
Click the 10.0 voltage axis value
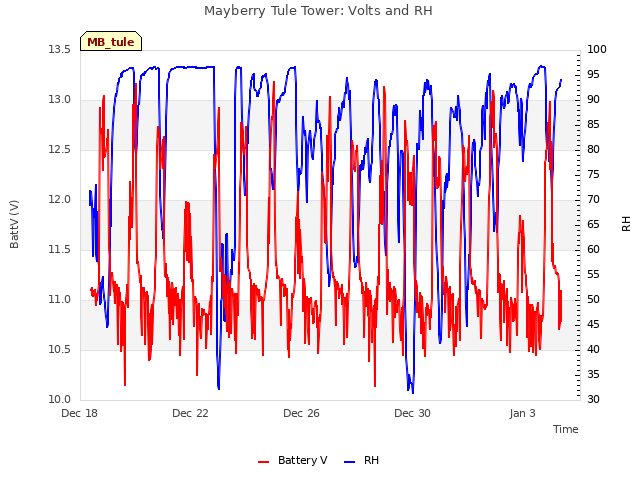pyautogui.click(x=60, y=399)
